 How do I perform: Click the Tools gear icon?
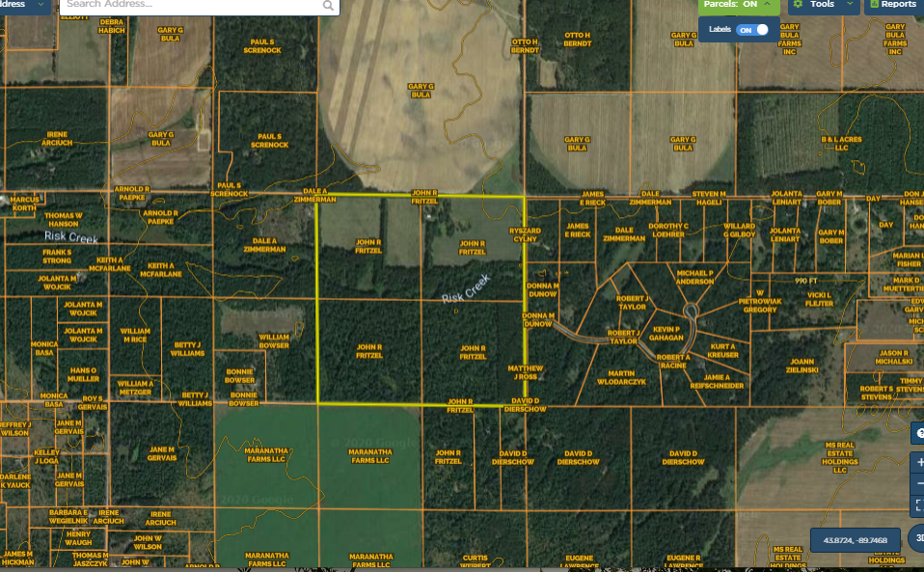click(798, 5)
